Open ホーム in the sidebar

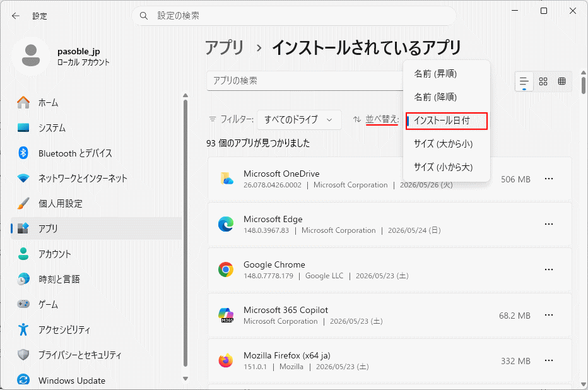pos(97,102)
